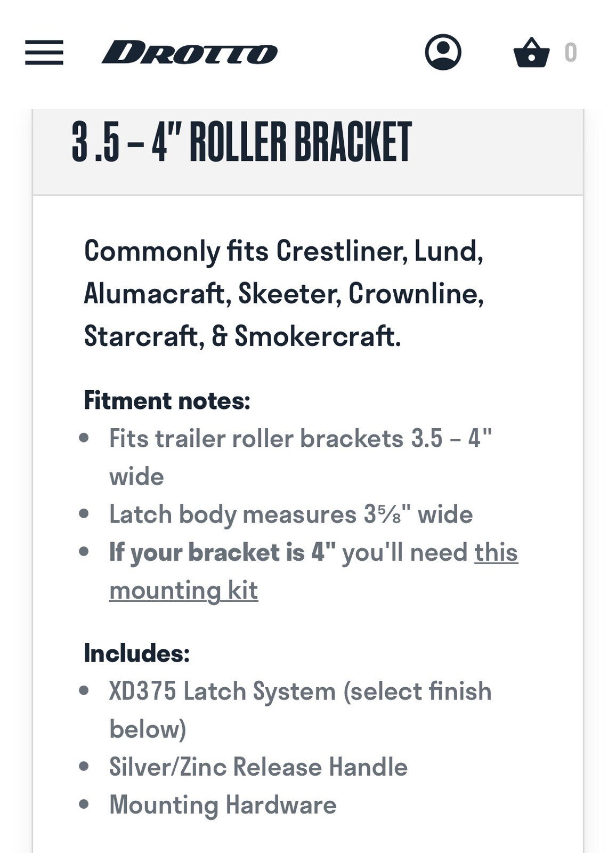Click the "Includes:" heading
Image resolution: width=616 pixels, height=853 pixels.
pyautogui.click(x=136, y=653)
